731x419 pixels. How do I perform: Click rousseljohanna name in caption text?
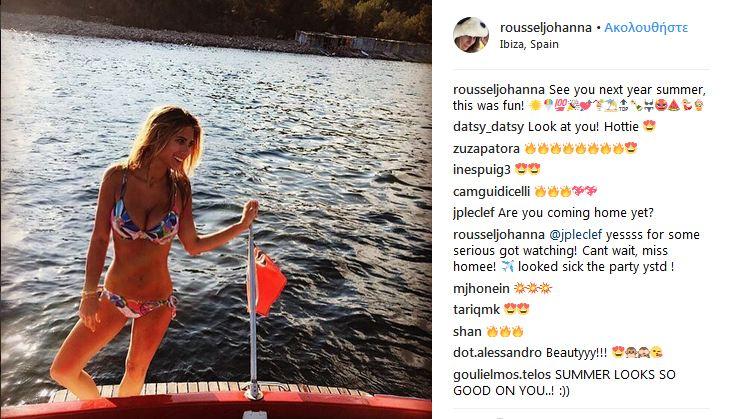point(499,89)
